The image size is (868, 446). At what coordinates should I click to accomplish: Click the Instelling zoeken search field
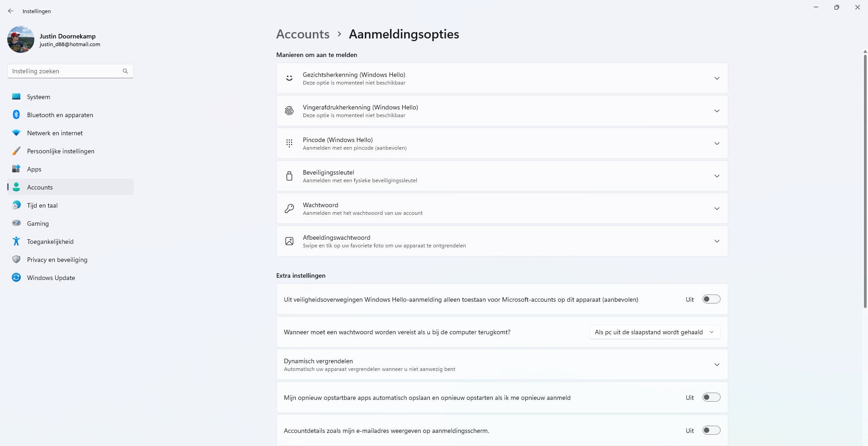[x=66, y=71]
